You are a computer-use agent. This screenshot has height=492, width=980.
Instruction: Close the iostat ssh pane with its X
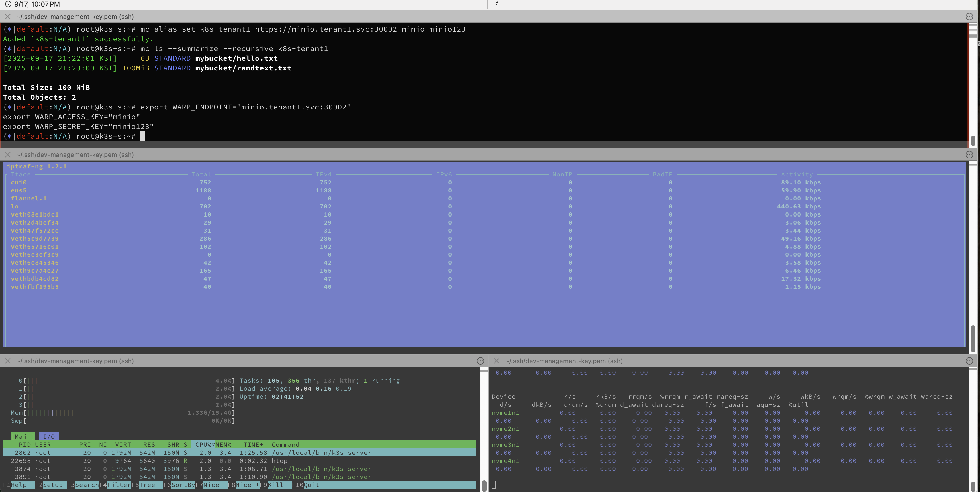point(497,361)
